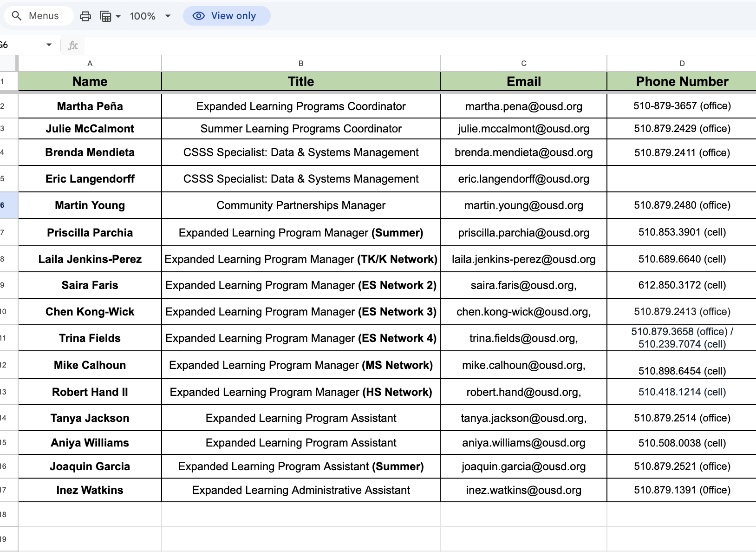756x552 pixels.
Task: Click the TK/K Network manager title cell
Action: (x=301, y=259)
